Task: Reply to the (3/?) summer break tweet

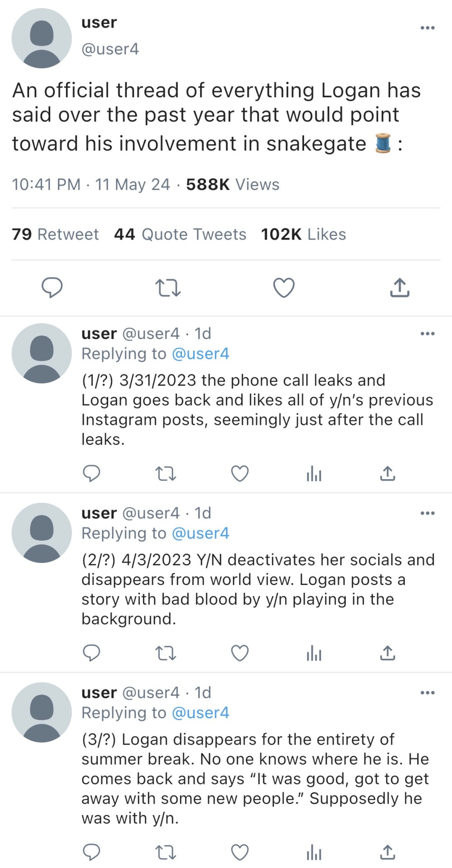Action: click(x=91, y=852)
